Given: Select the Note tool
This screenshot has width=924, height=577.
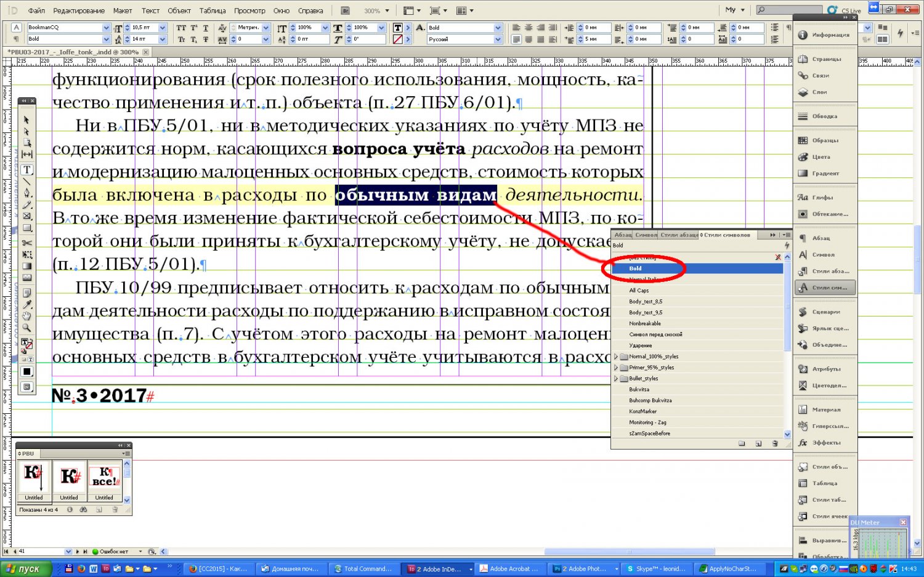Looking at the screenshot, I should click(26, 293).
